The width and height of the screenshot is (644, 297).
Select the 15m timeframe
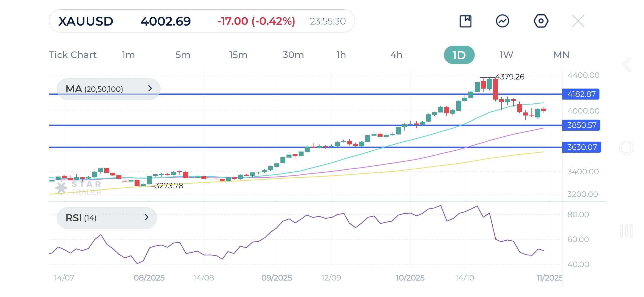pos(238,55)
